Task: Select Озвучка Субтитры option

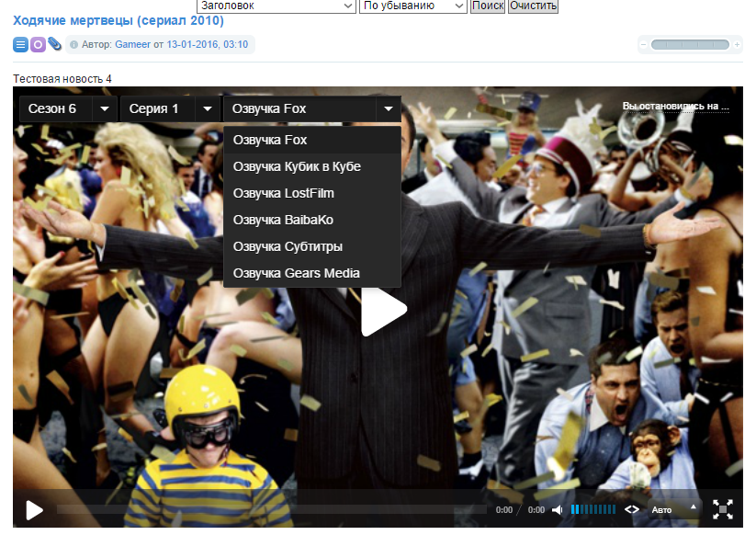Action: 312,246
